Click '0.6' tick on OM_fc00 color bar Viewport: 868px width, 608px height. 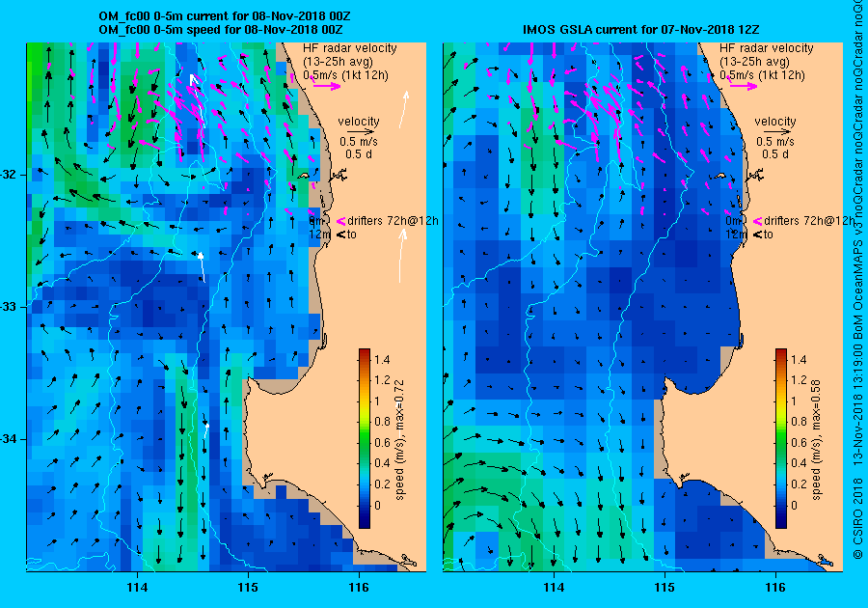[x=382, y=442]
